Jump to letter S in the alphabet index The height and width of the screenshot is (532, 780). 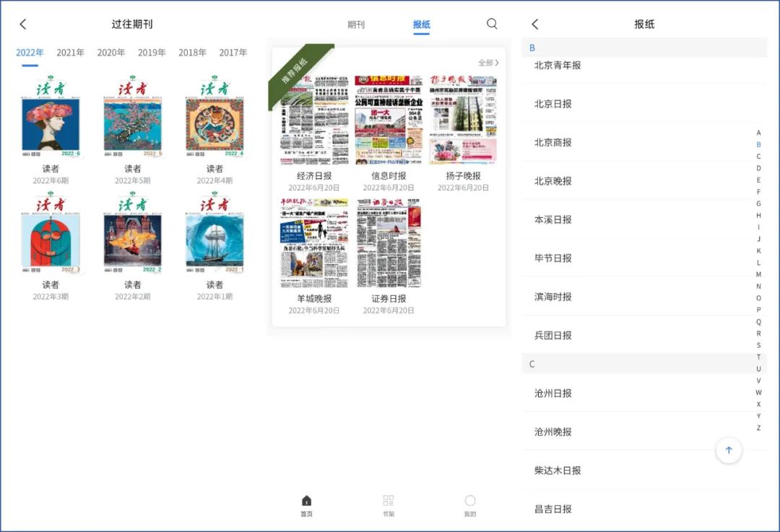758,345
